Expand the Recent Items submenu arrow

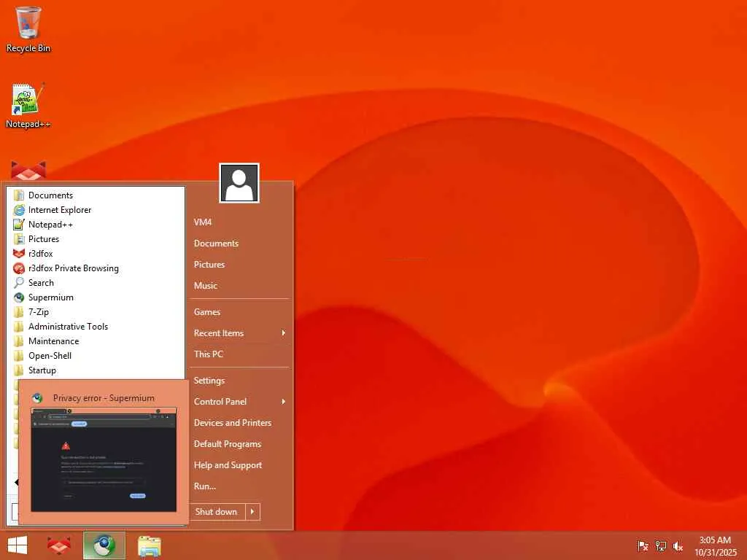tap(284, 332)
